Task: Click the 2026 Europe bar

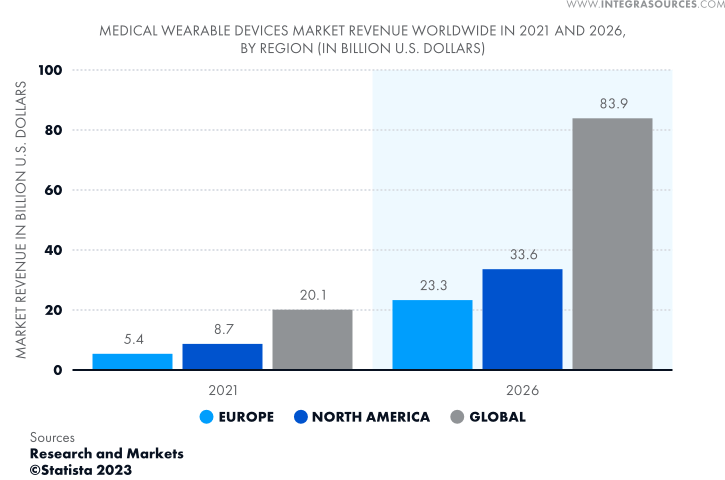Action: coord(432,335)
